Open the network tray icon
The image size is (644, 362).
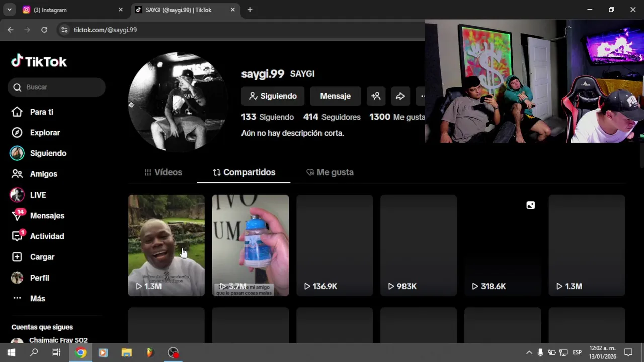[x=563, y=352]
